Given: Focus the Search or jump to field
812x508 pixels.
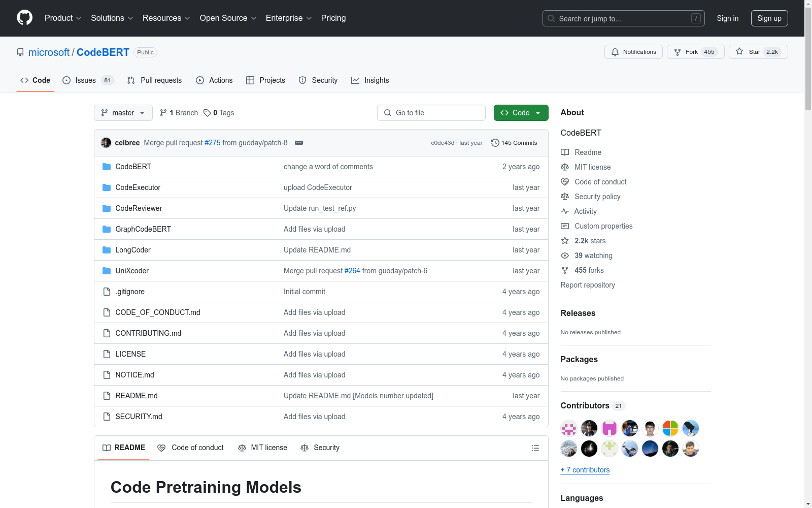Looking at the screenshot, I should coord(624,18).
